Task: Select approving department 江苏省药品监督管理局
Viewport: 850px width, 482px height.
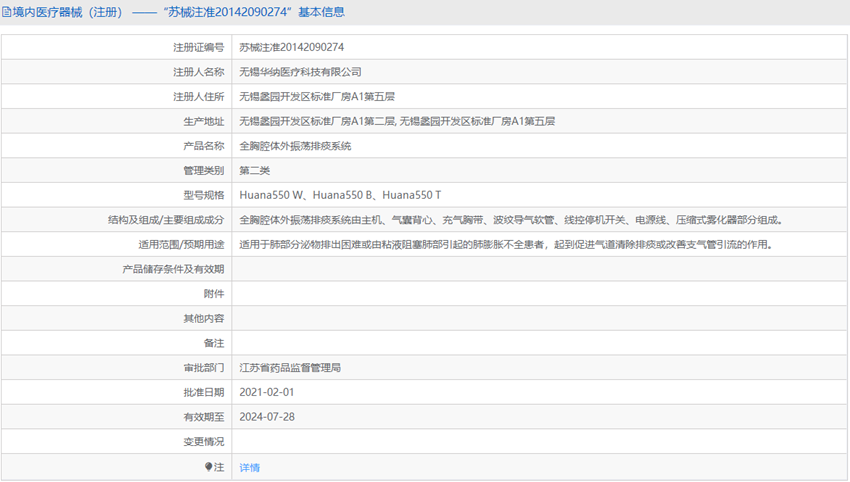Action: pyautogui.click(x=290, y=368)
